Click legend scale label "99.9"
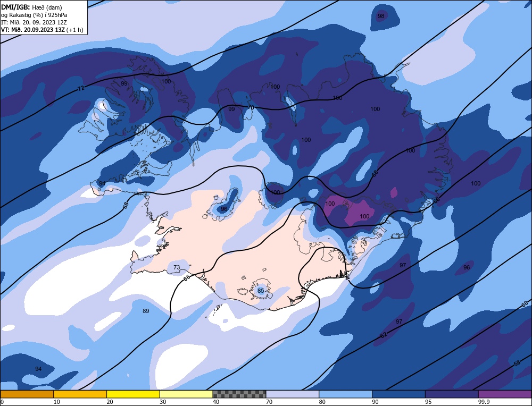This screenshot has width=532, height=406. pos(484,402)
